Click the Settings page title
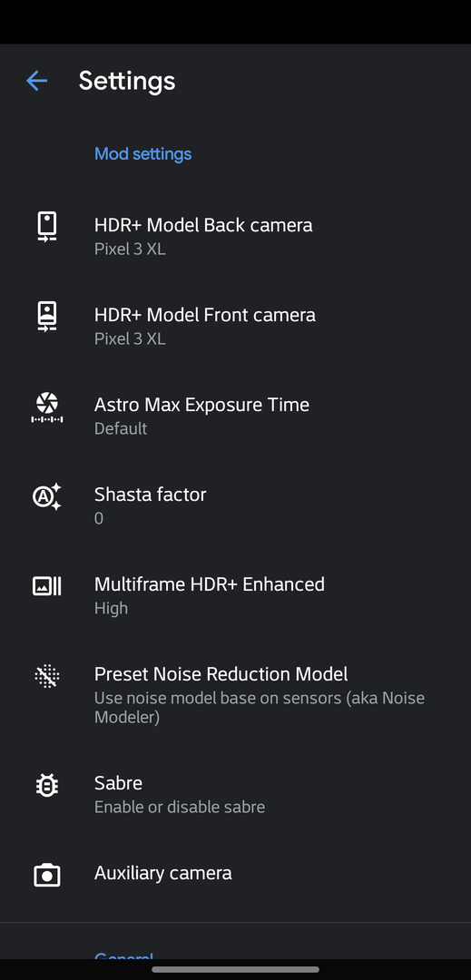471x980 pixels. click(x=127, y=82)
